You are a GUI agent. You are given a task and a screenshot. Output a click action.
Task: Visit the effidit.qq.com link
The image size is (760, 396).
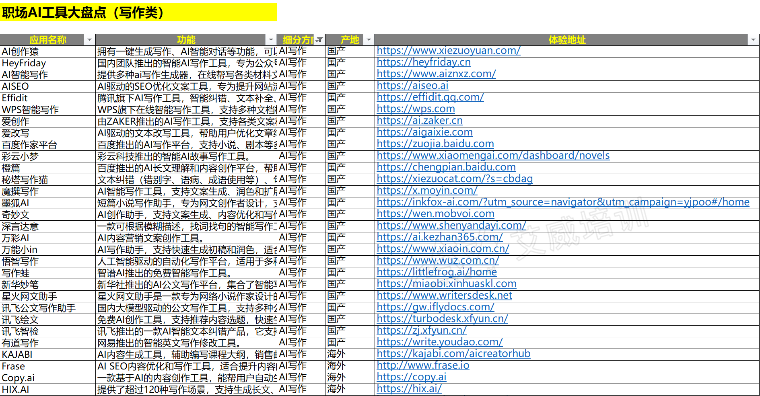coord(430,97)
